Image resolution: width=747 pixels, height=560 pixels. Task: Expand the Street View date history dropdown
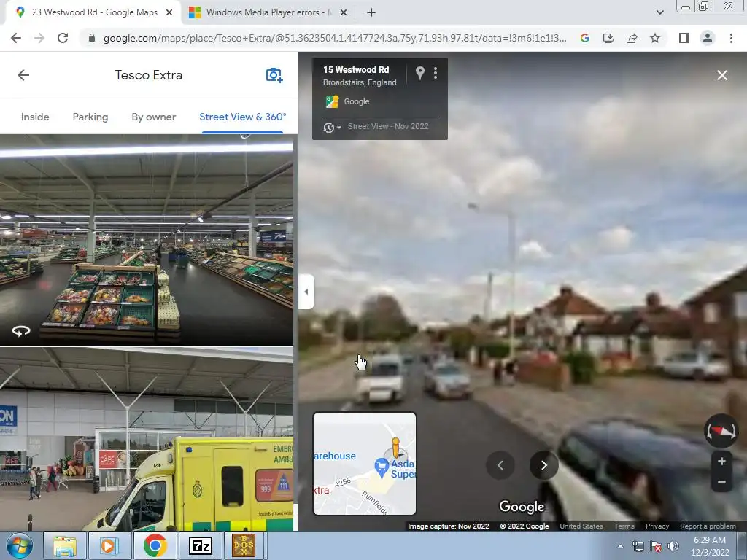pos(332,127)
